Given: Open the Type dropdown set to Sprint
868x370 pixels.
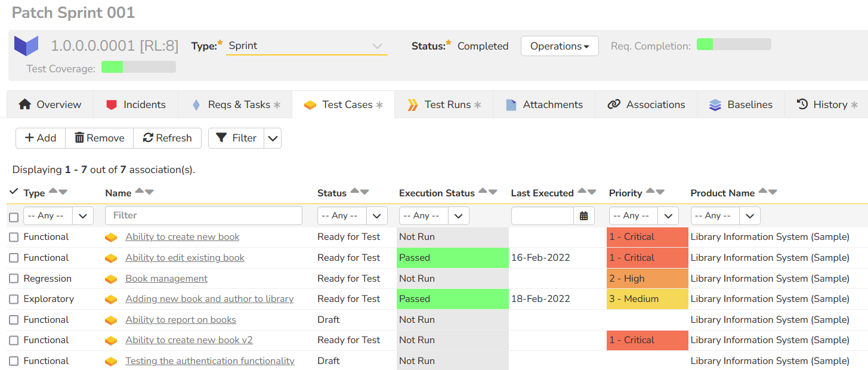Looking at the screenshot, I should (306, 46).
